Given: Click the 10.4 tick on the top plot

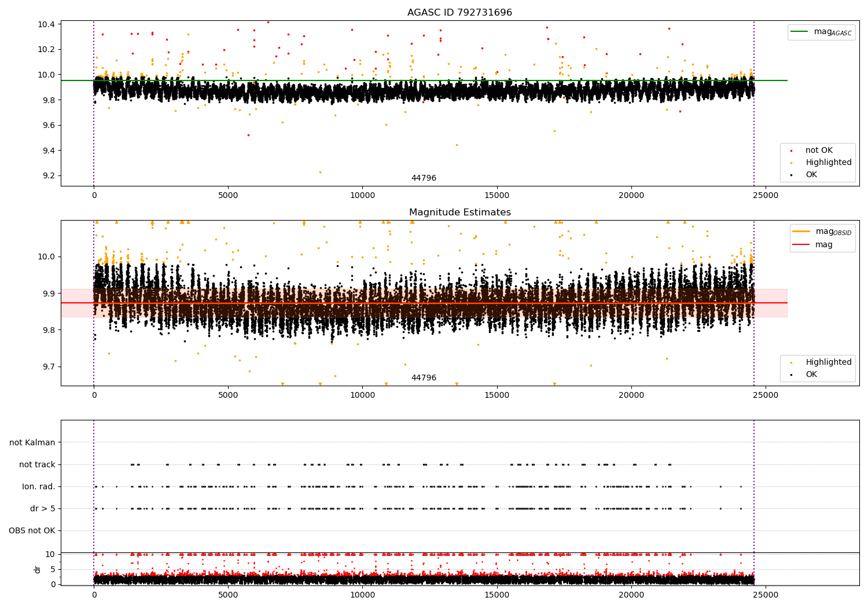Looking at the screenshot, I should pyautogui.click(x=46, y=24).
